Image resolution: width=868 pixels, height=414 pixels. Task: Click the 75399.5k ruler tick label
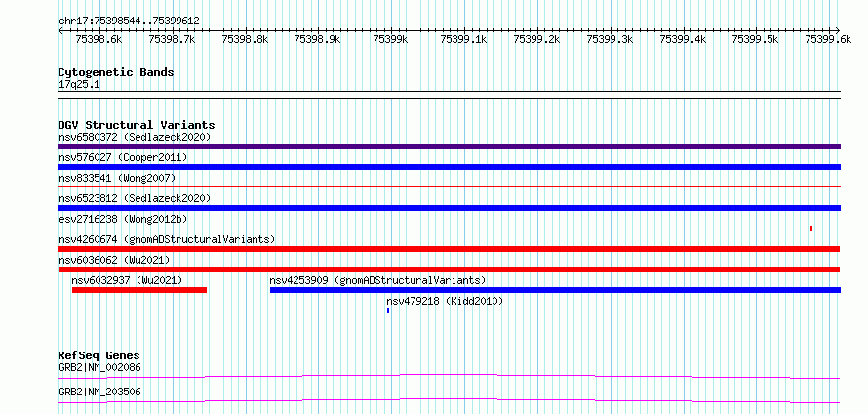click(x=755, y=39)
